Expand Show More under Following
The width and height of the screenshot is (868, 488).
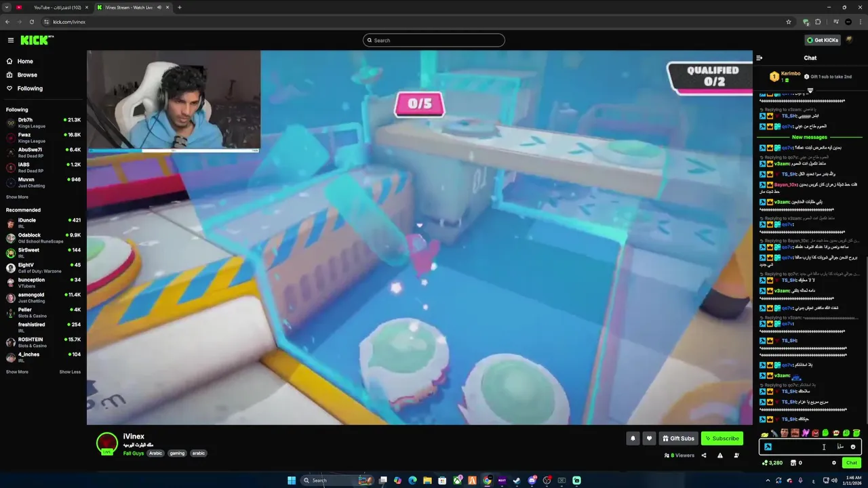[17, 197]
